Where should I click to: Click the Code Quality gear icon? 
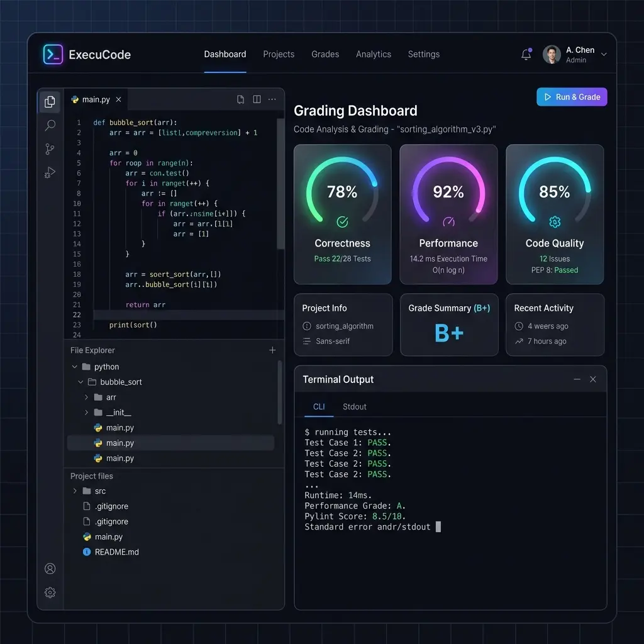(555, 222)
